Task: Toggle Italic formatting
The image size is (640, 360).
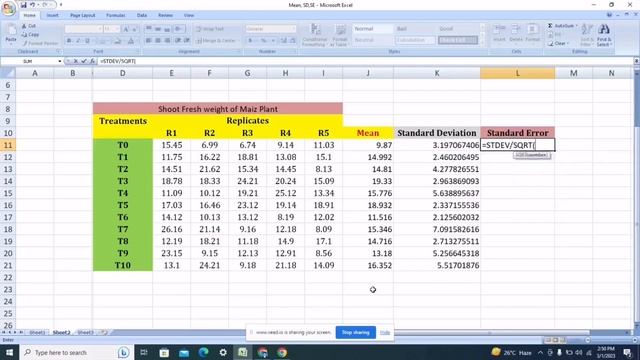Action: 78,41
